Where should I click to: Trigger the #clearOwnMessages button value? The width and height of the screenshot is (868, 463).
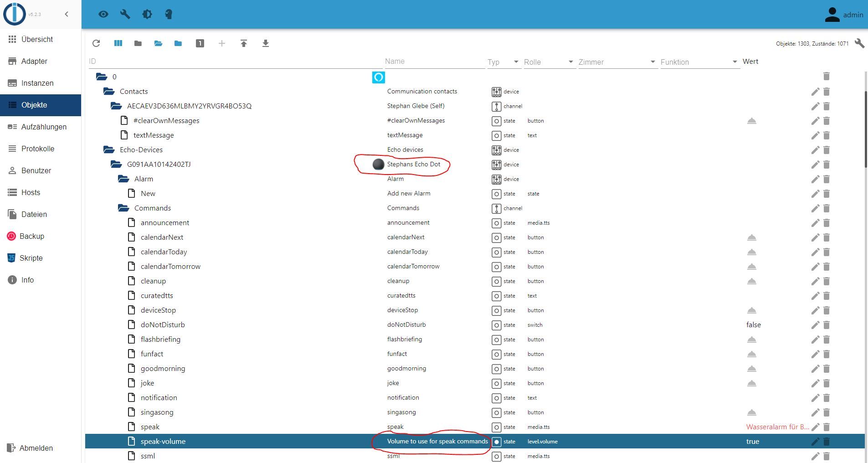752,121
